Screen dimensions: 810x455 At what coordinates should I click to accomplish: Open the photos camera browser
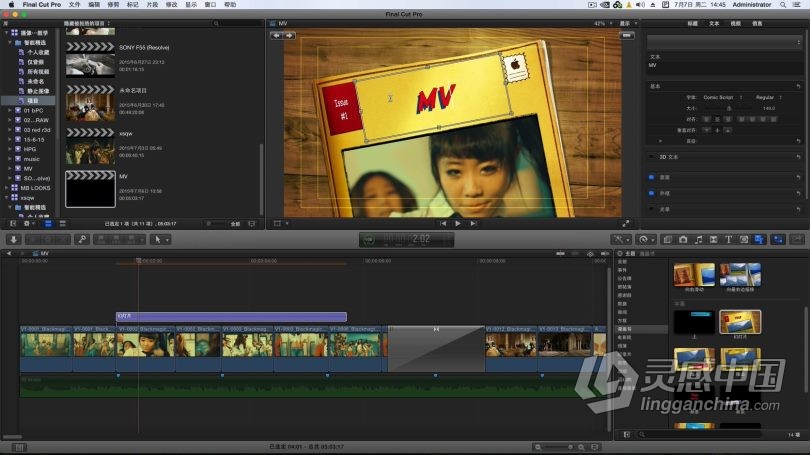click(683, 239)
